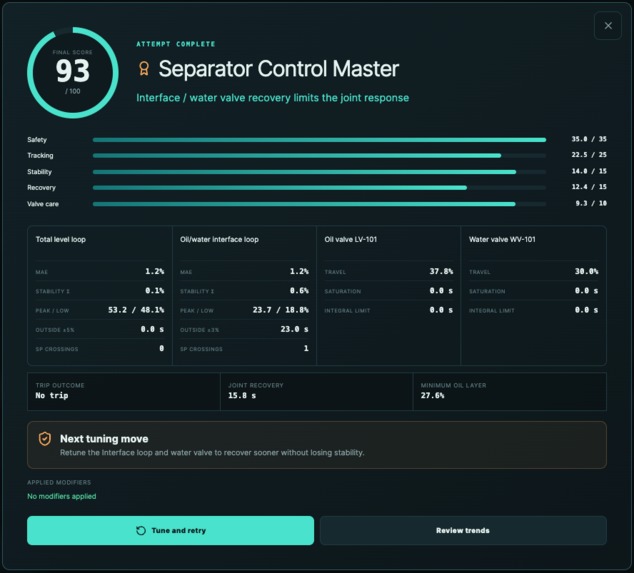Click the Safety score 35.0 / 35

click(589, 139)
